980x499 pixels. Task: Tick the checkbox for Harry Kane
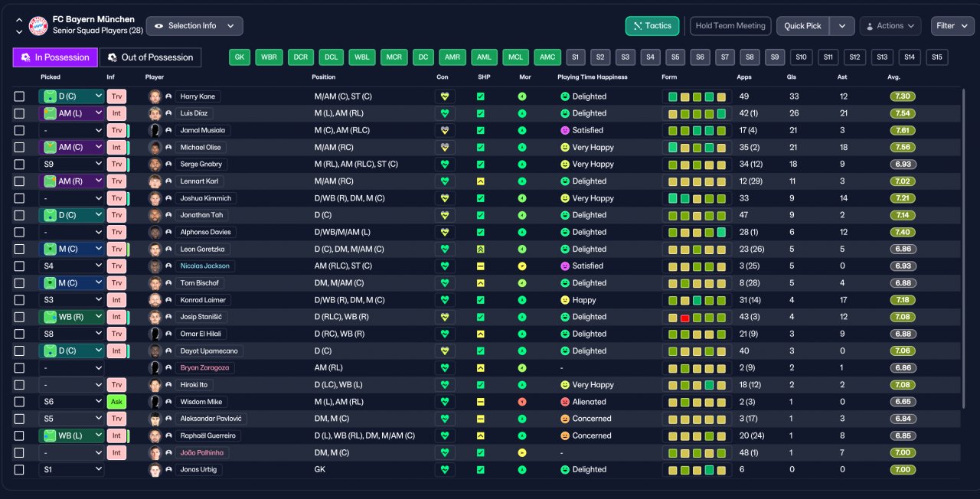[19, 96]
